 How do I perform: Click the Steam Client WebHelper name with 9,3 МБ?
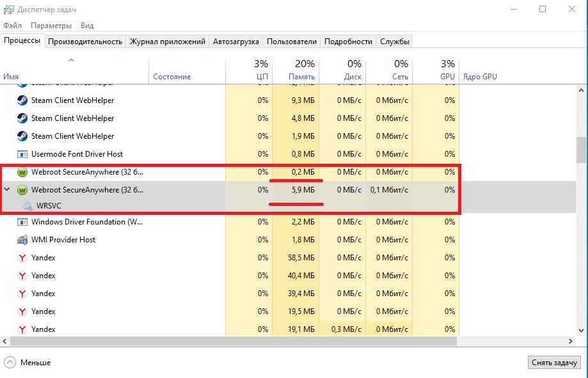tap(73, 100)
